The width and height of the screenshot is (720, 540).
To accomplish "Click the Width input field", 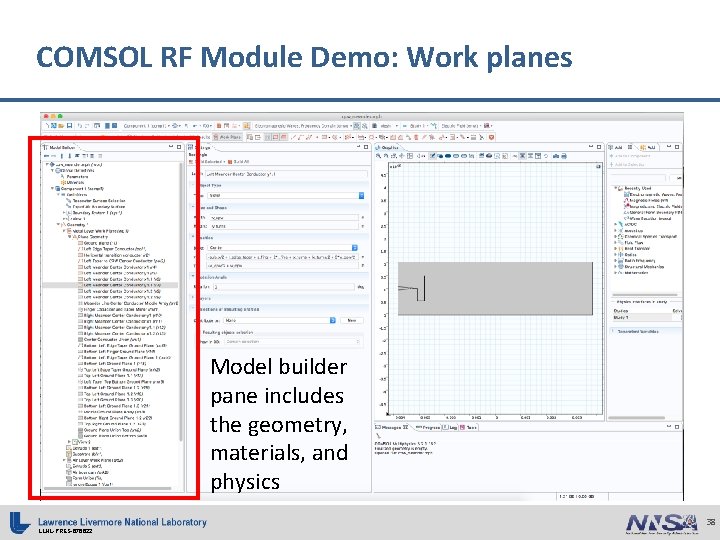I will pyautogui.click(x=284, y=218).
